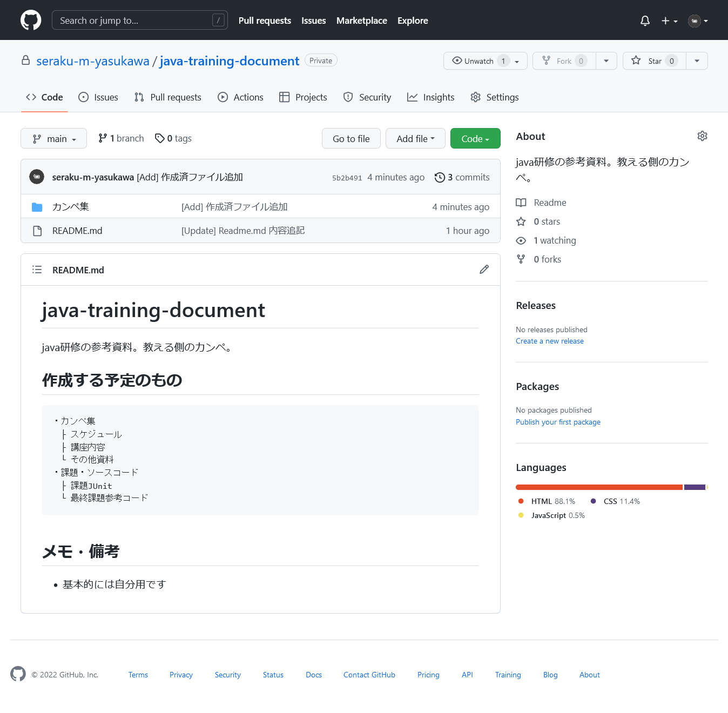Open Explore in top navigation
Image resolution: width=728 pixels, height=713 pixels.
[x=413, y=21]
